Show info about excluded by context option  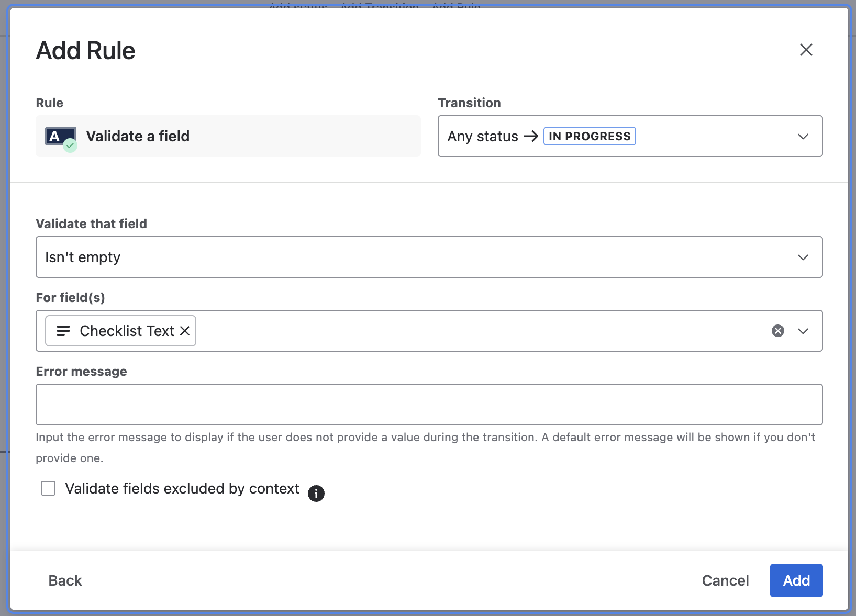(316, 493)
